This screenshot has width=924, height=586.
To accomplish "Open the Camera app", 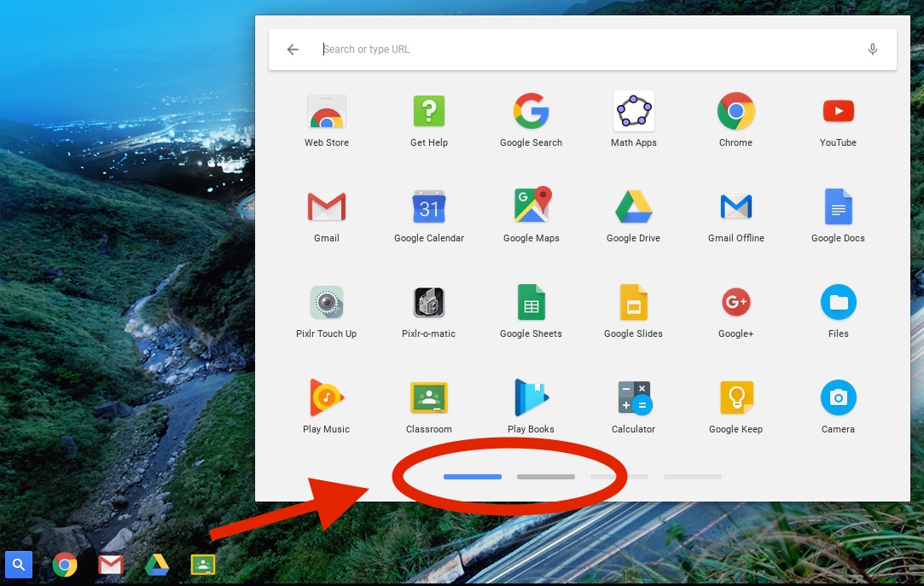I will (x=838, y=397).
